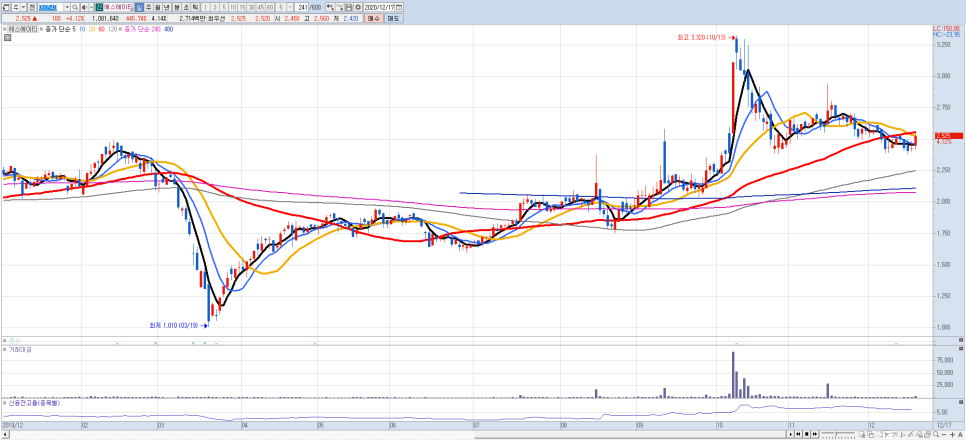The height and width of the screenshot is (440, 966).
Task: Click the 2020/12/17 date field
Action: click(379, 7)
